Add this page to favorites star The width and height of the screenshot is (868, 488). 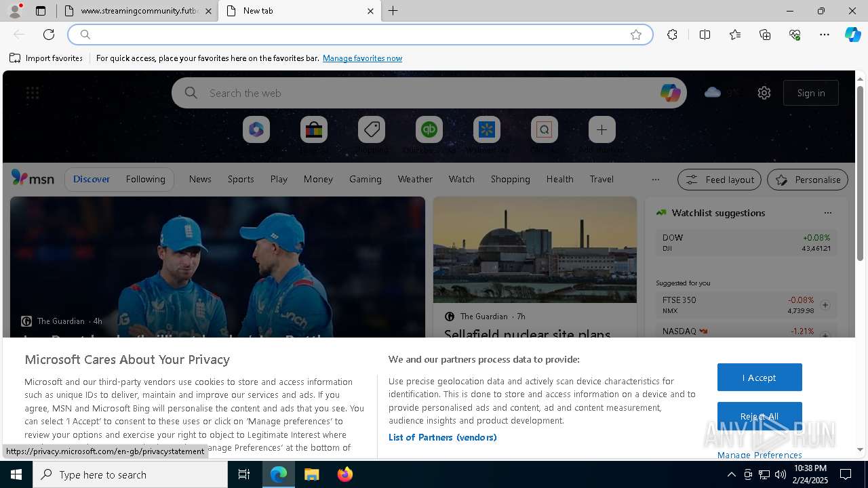click(636, 35)
